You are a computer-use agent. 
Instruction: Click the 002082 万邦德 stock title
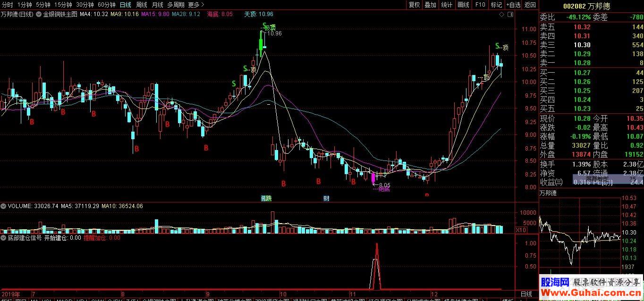pos(586,6)
